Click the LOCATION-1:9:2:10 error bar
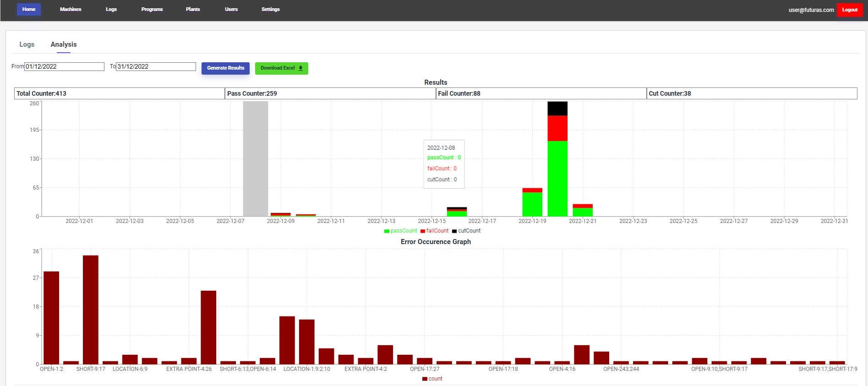This screenshot has height=386, width=868. point(307,342)
